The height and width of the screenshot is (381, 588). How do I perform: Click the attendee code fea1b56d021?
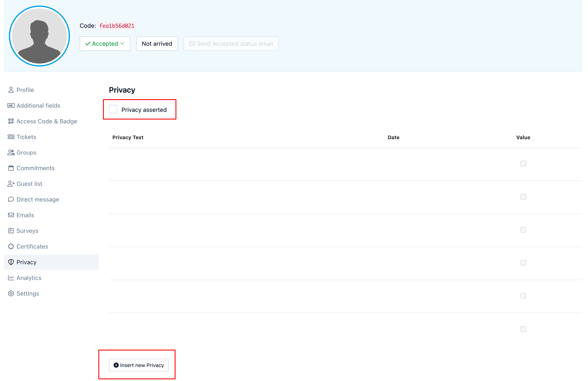(117, 26)
